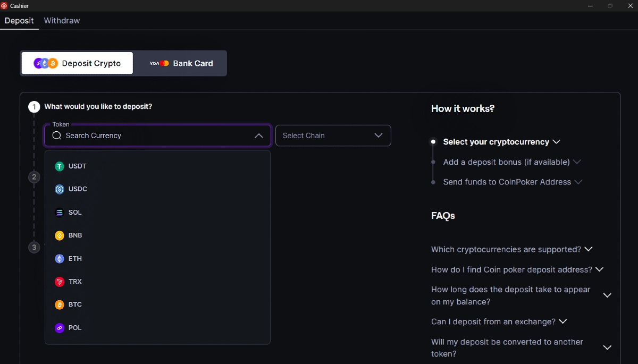638x364 pixels.
Task: Collapse the Search Currency token list
Action: (x=259, y=136)
